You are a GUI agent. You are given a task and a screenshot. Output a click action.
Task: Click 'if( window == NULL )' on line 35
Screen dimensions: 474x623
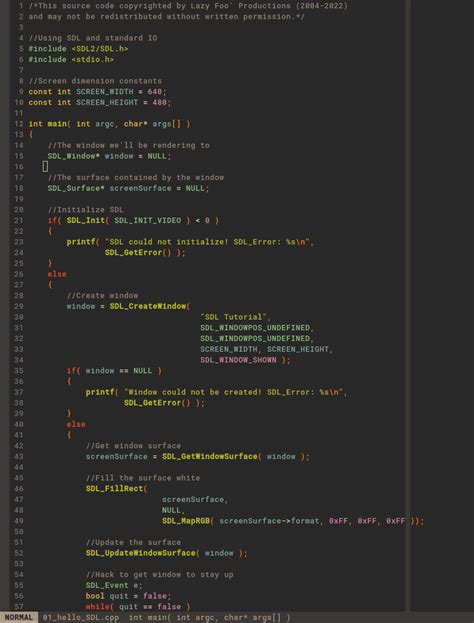[114, 370]
